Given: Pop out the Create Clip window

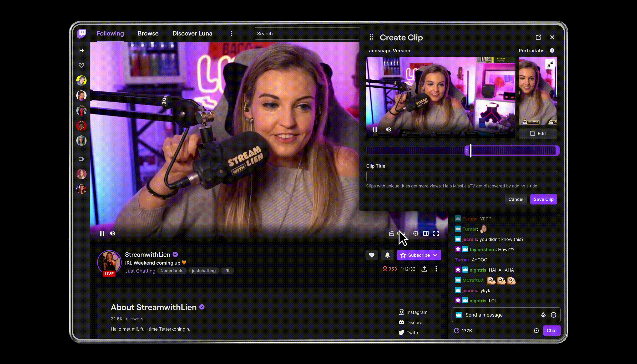Looking at the screenshot, I should 538,37.
